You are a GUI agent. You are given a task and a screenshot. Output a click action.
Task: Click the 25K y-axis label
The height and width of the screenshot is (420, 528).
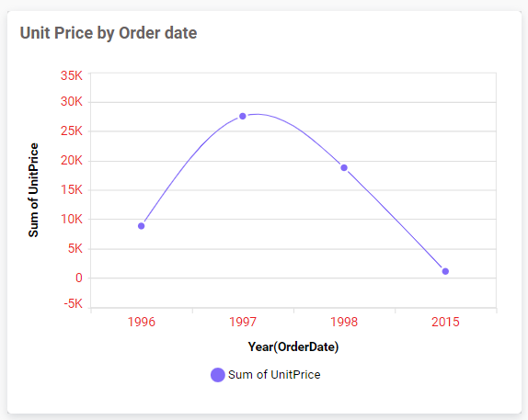pyautogui.click(x=72, y=131)
